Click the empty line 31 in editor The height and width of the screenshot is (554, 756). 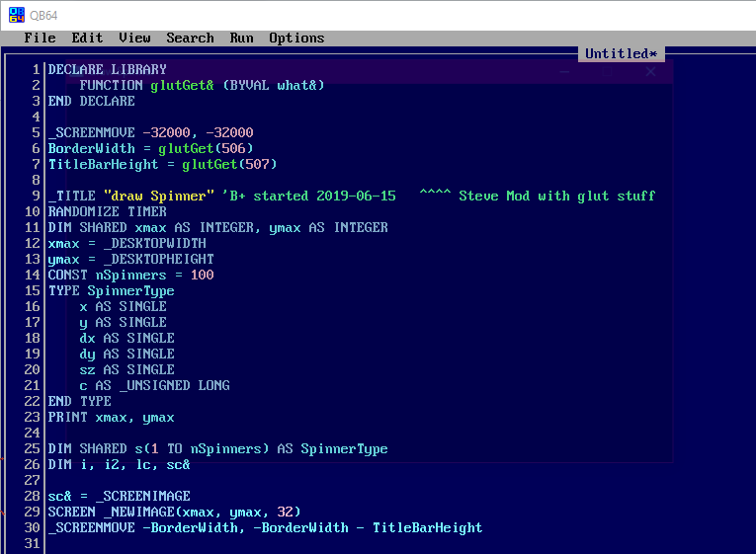[198, 543]
